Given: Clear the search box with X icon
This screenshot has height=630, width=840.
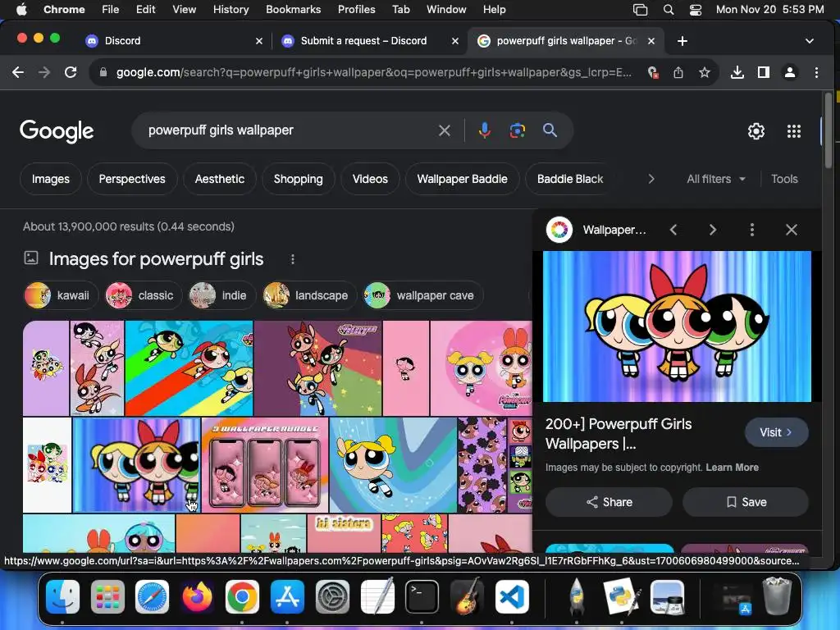Looking at the screenshot, I should (444, 130).
